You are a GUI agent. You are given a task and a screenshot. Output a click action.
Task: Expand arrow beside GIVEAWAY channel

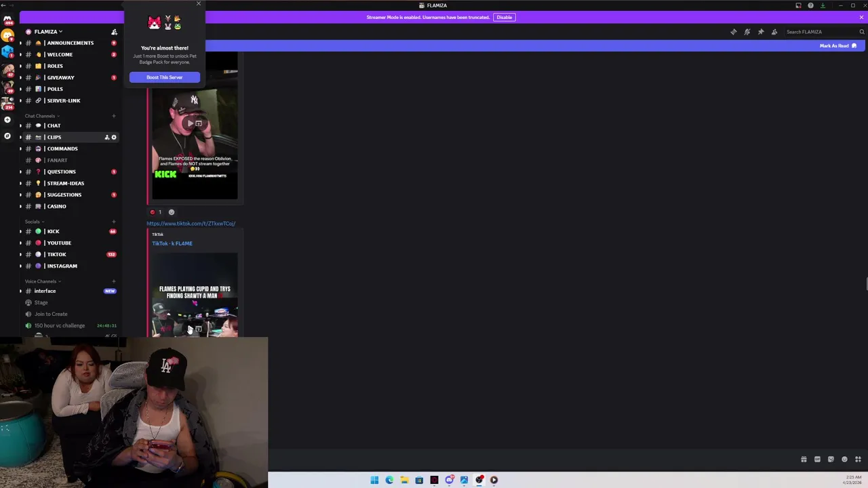tap(20, 77)
